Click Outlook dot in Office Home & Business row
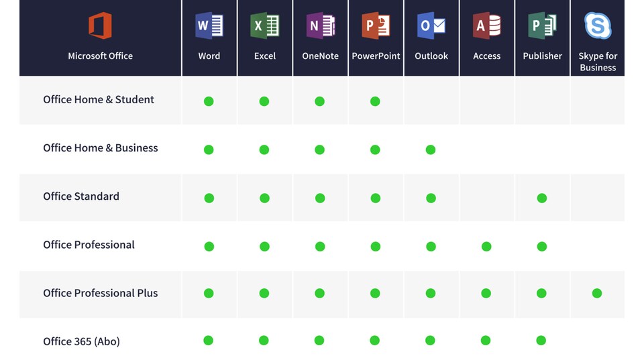644x362 pixels. (431, 149)
